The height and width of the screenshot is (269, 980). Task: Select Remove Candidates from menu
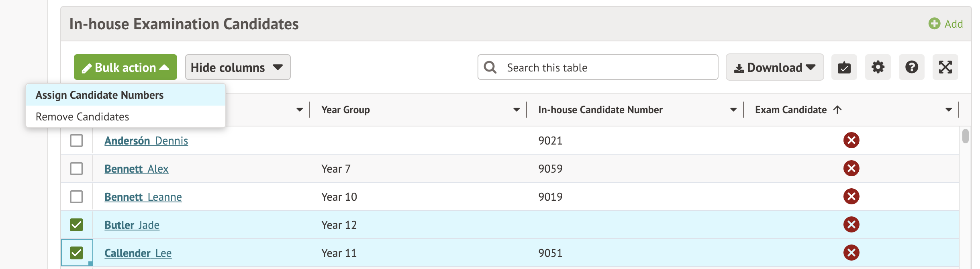click(82, 117)
